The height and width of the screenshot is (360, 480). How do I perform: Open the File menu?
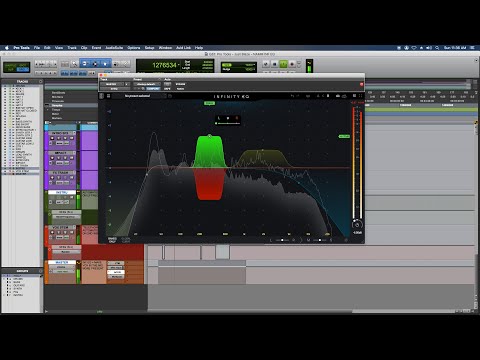click(37, 48)
